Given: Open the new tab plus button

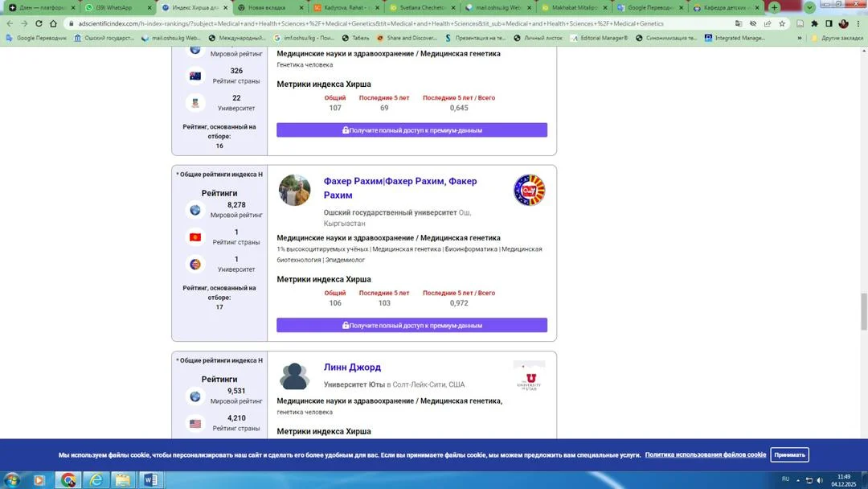Looking at the screenshot, I should [774, 7].
